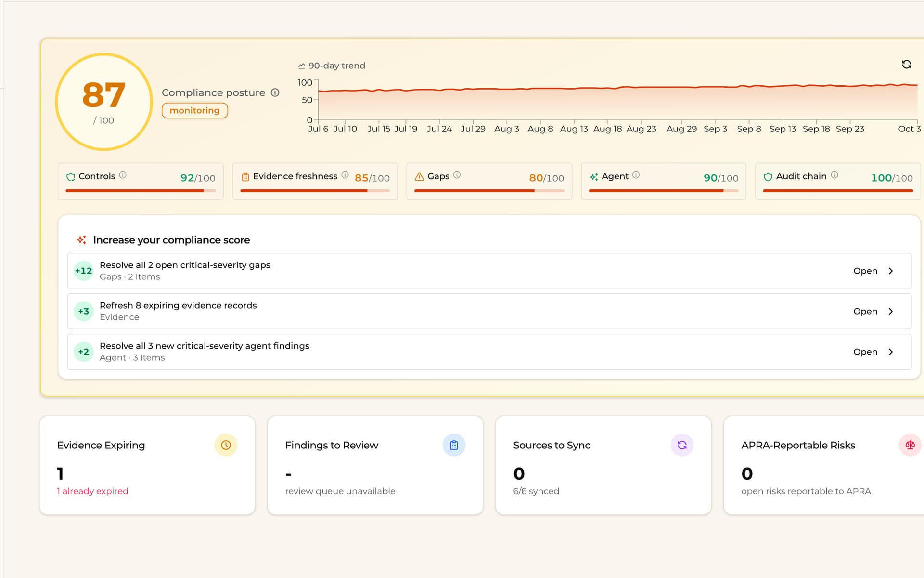Click the 90-day trend chart icon
Viewport: 924px width, 578px height.
(302, 66)
